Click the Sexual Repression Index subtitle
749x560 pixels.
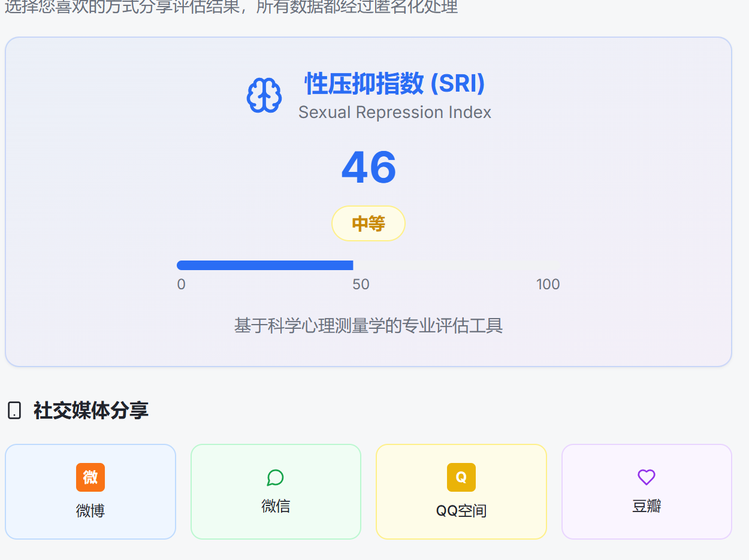[x=395, y=113]
